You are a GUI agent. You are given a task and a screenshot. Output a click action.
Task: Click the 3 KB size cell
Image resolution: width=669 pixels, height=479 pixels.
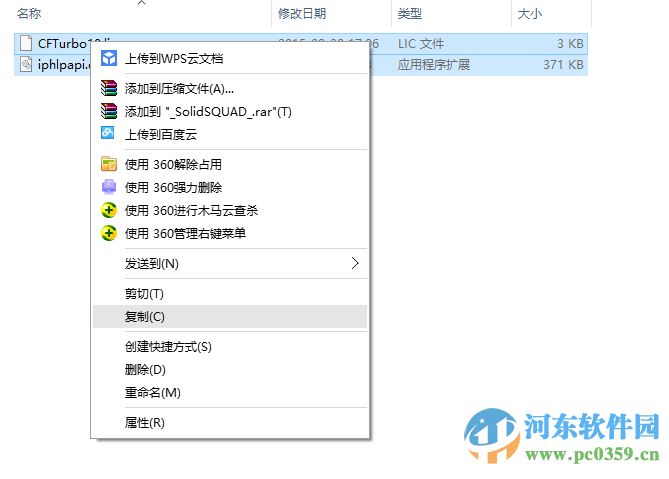[x=570, y=44]
